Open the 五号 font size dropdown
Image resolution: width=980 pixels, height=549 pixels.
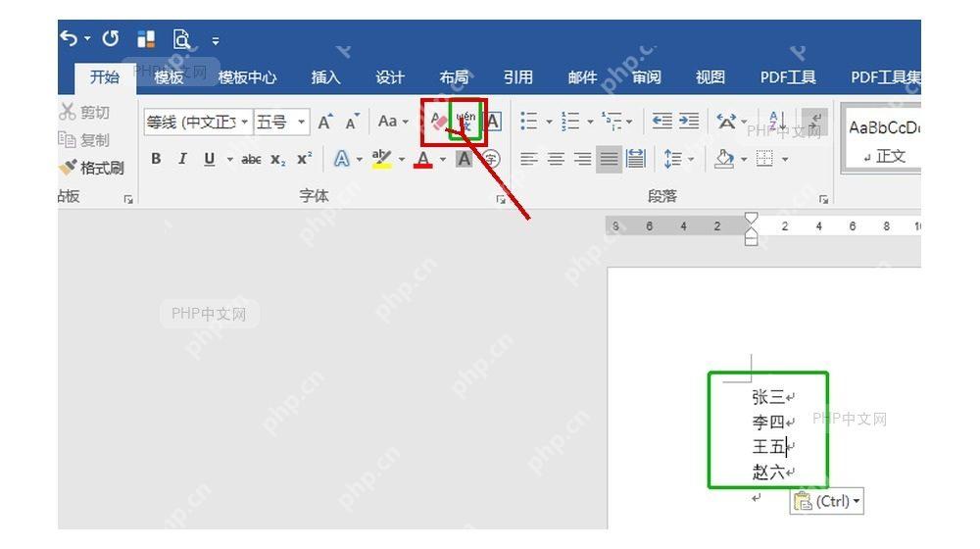pyautogui.click(x=301, y=122)
